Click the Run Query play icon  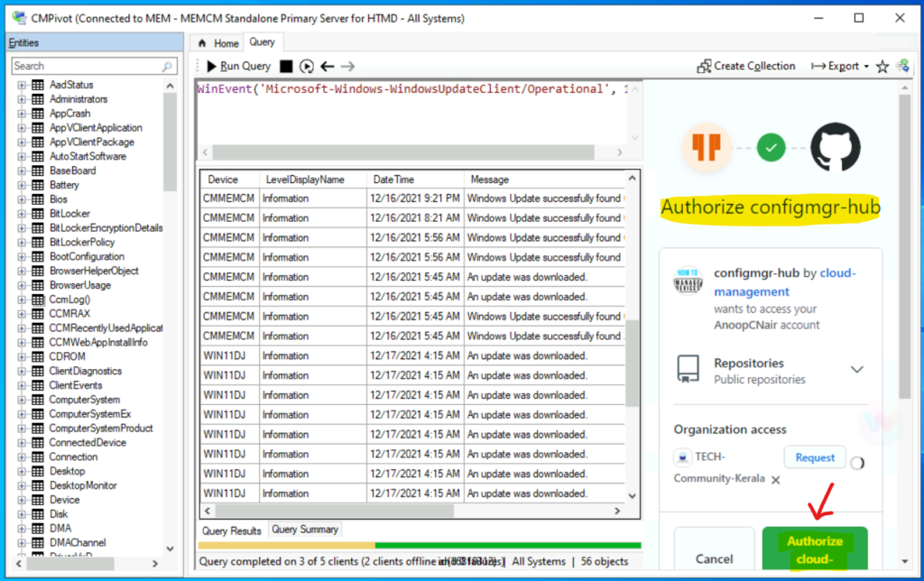tap(211, 66)
